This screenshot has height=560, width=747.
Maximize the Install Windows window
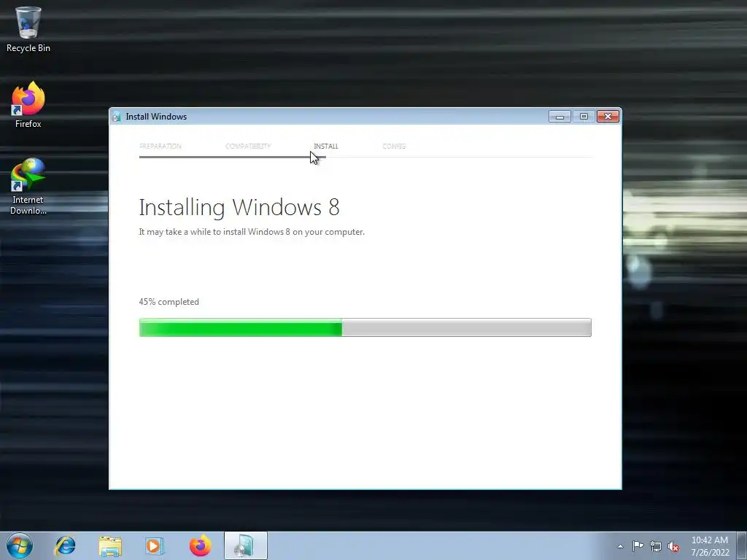point(584,116)
